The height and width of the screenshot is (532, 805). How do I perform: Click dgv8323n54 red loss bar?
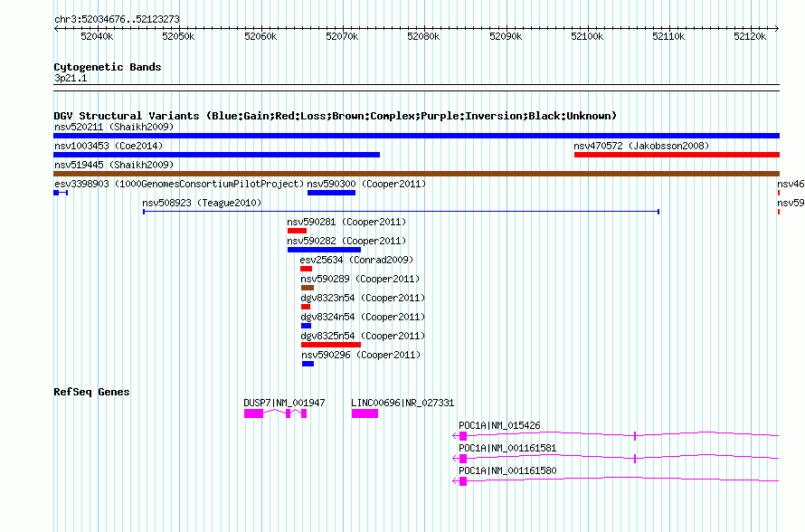click(306, 307)
